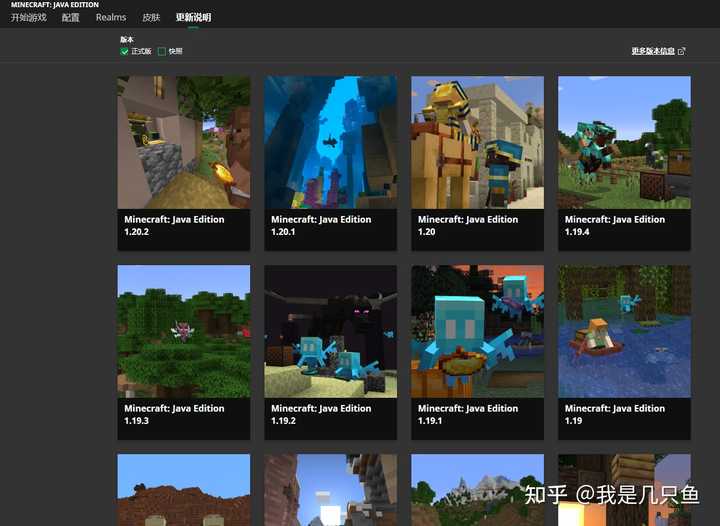Click the title text 'Minecraft: Java Edition 1.19.1'

click(468, 414)
